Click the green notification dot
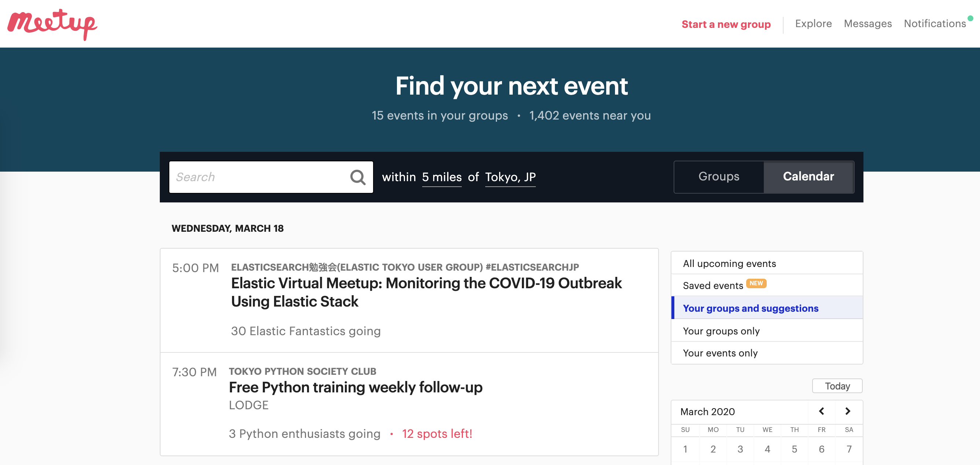Viewport: 980px width, 465px height. (970, 18)
